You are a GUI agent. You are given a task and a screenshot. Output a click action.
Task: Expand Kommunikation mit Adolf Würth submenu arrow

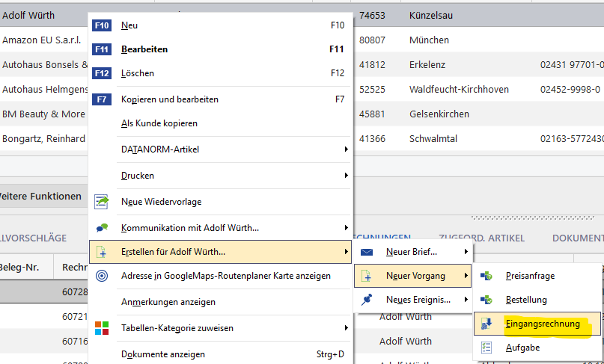tap(347, 228)
